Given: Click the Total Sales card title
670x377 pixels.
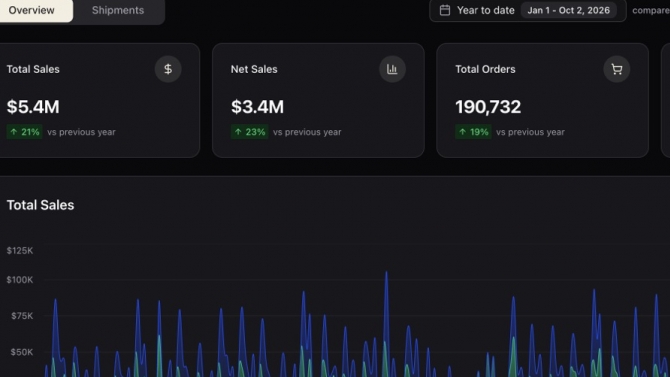Looking at the screenshot, I should (33, 69).
